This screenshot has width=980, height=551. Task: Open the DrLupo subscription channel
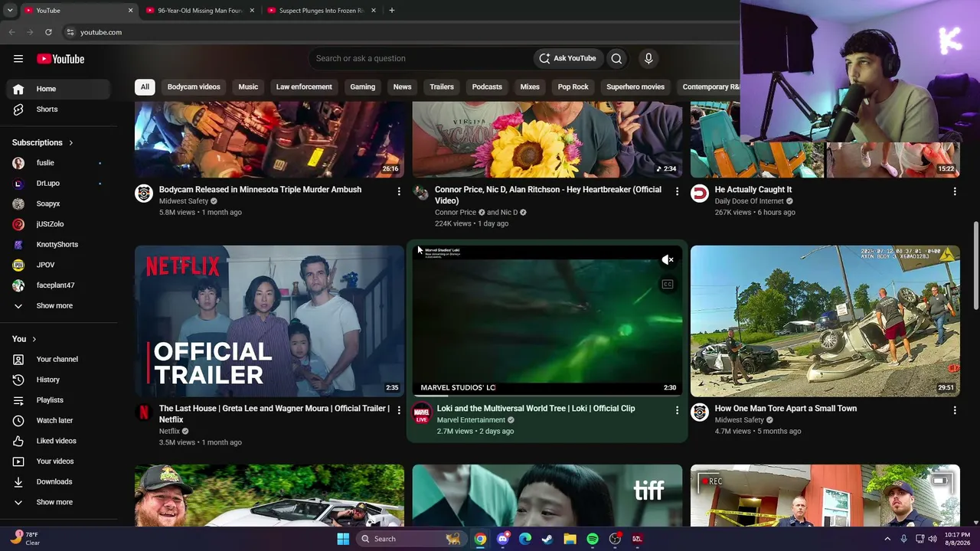click(59, 183)
